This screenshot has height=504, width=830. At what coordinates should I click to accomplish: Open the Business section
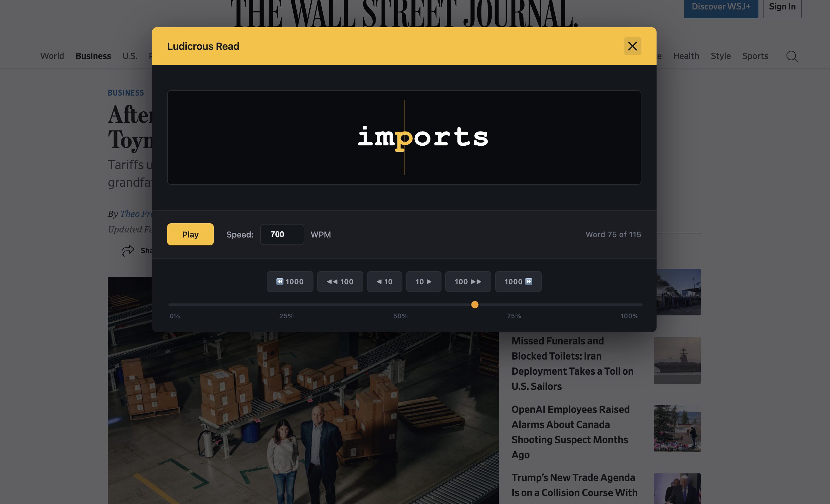click(x=93, y=56)
